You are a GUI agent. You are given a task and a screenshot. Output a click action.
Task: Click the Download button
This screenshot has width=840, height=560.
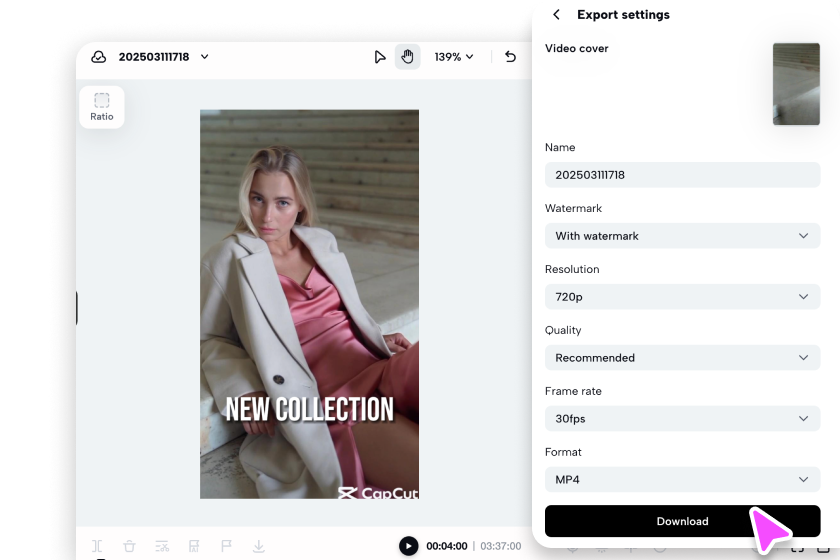pyautogui.click(x=682, y=521)
